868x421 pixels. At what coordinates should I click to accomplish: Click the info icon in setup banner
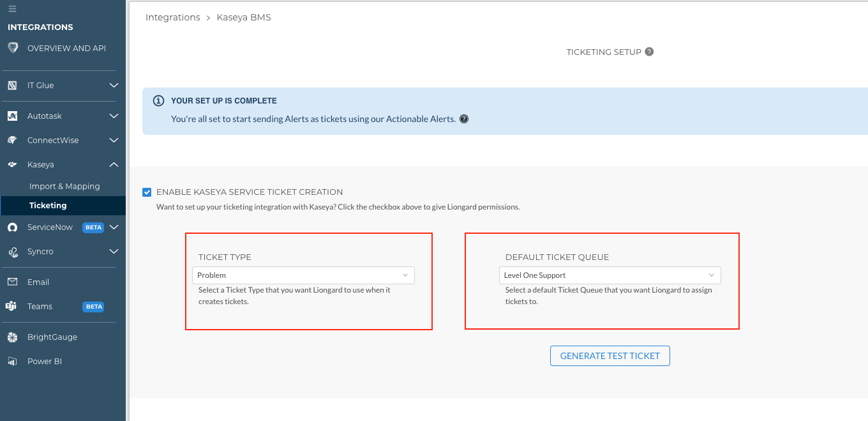click(158, 101)
